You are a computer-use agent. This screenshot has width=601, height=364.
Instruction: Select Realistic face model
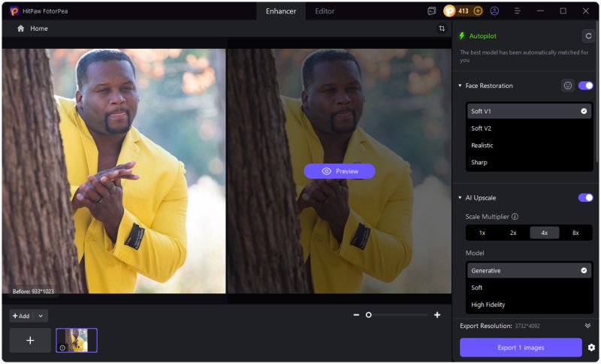point(529,146)
